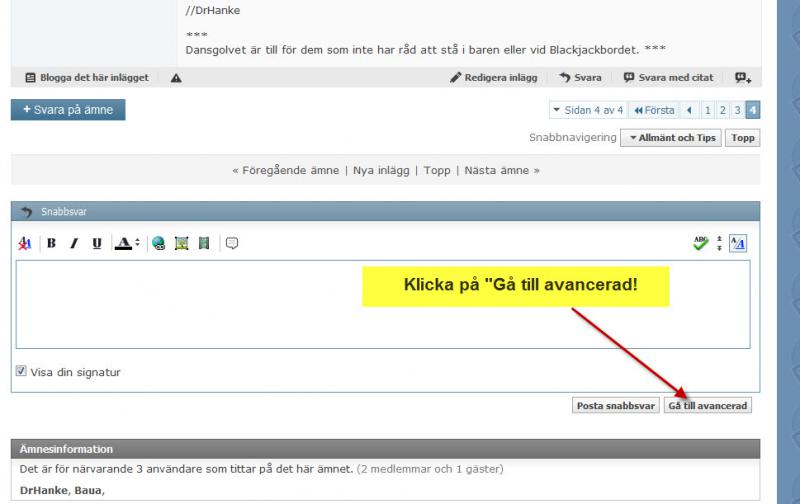Wrap quote tags speech bubble icon
The height and width of the screenshot is (504, 800).
pyautogui.click(x=232, y=243)
